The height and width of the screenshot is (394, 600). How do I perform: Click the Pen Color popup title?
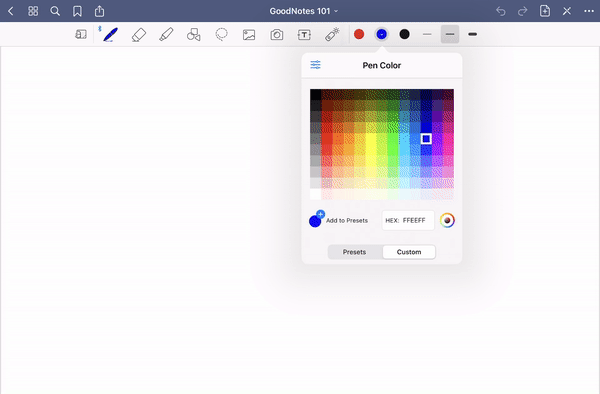[382, 65]
